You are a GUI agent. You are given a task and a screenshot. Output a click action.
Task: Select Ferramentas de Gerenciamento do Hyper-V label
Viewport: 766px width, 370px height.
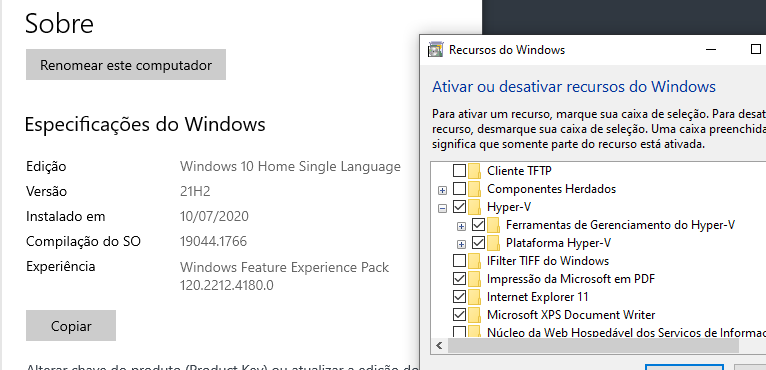tap(620, 225)
